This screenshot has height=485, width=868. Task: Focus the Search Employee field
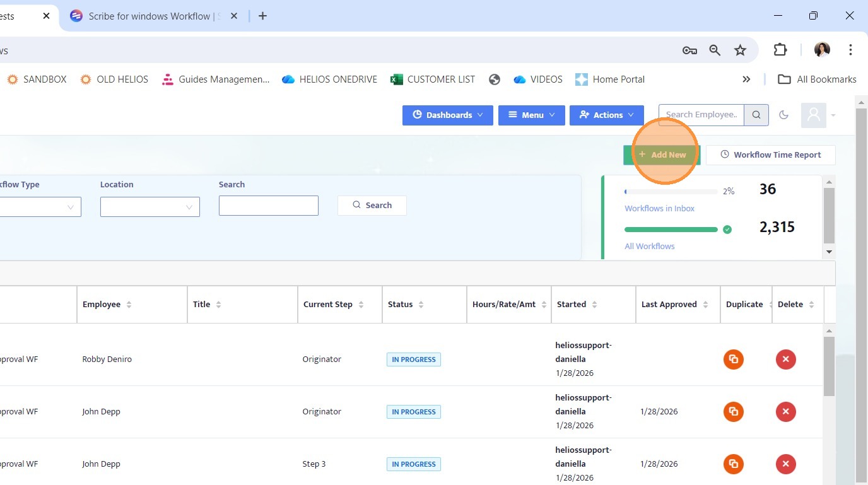701,115
